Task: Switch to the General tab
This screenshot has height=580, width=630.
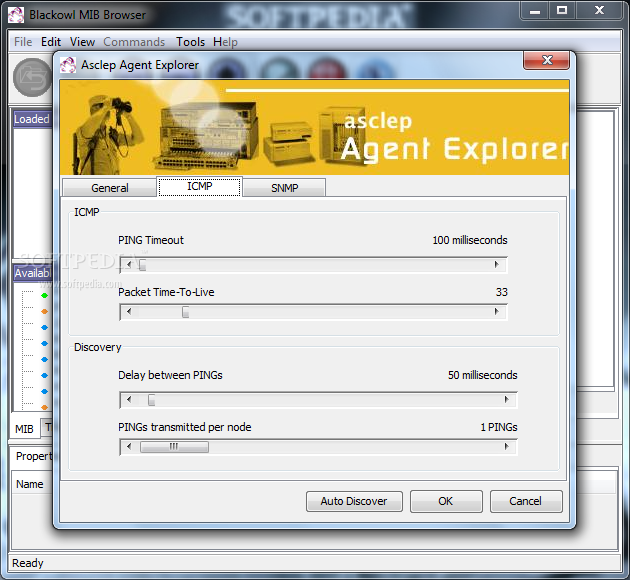Action: click(x=110, y=188)
